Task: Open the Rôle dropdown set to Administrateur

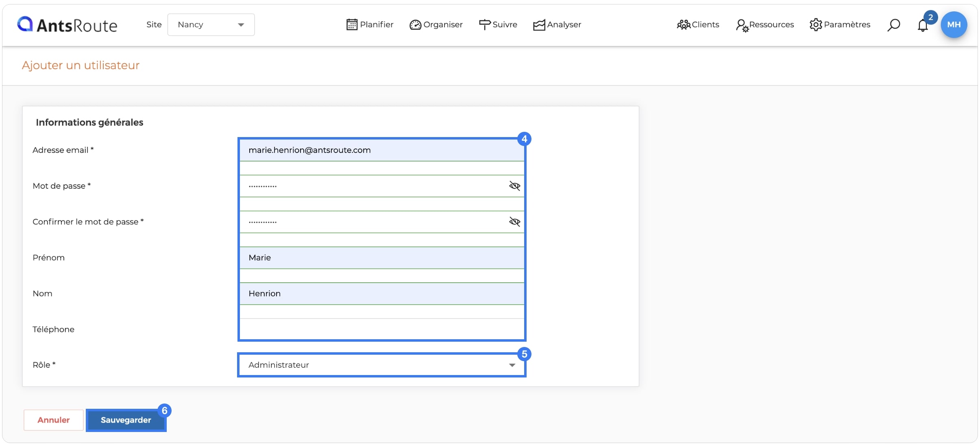Action: (382, 365)
